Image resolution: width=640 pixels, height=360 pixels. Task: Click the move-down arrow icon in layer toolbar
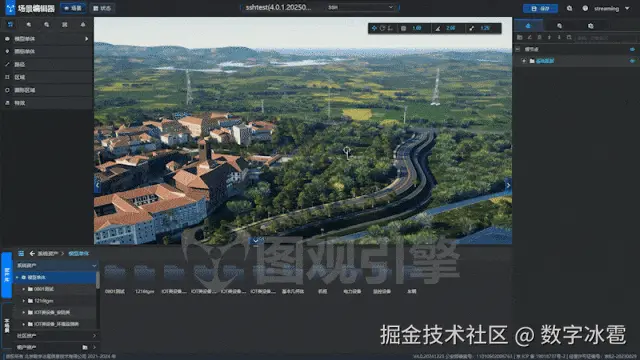(559, 38)
